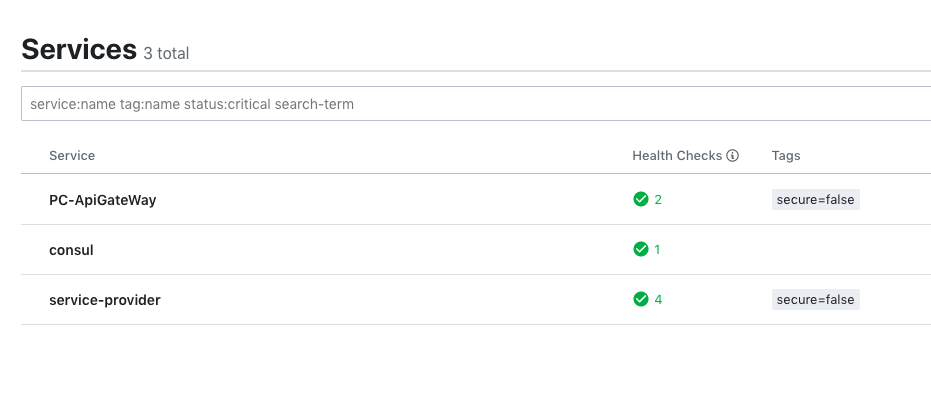
Task: Click the green checkmark icon for service-provider
Action: (641, 299)
